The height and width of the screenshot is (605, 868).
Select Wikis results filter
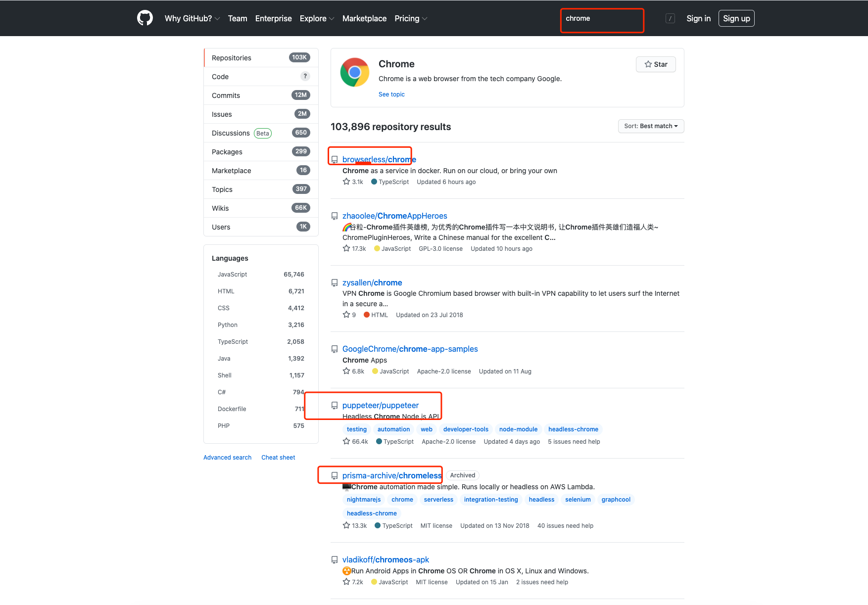(x=261, y=208)
